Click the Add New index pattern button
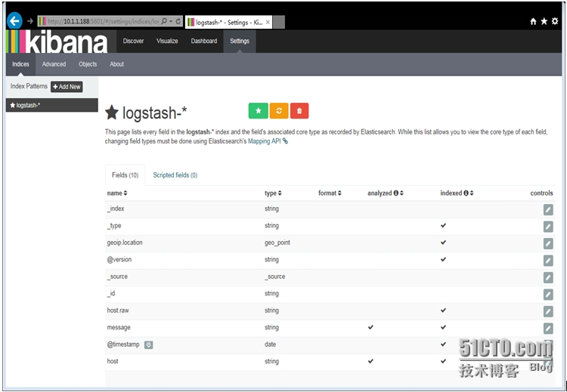The width and height of the screenshot is (567, 392). click(67, 87)
